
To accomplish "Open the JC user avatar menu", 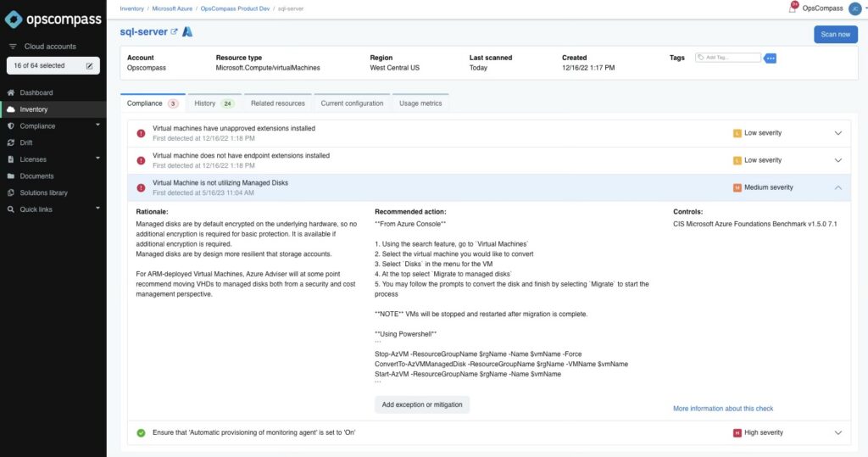I will click(854, 8).
